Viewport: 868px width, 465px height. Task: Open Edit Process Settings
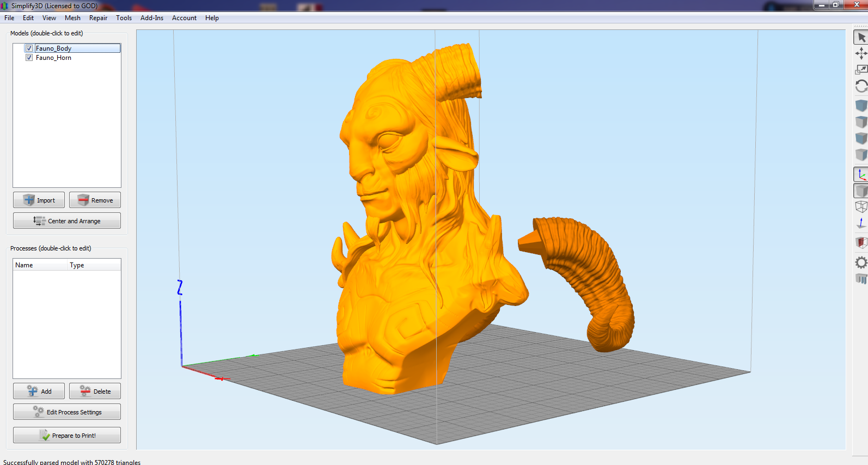pos(67,412)
